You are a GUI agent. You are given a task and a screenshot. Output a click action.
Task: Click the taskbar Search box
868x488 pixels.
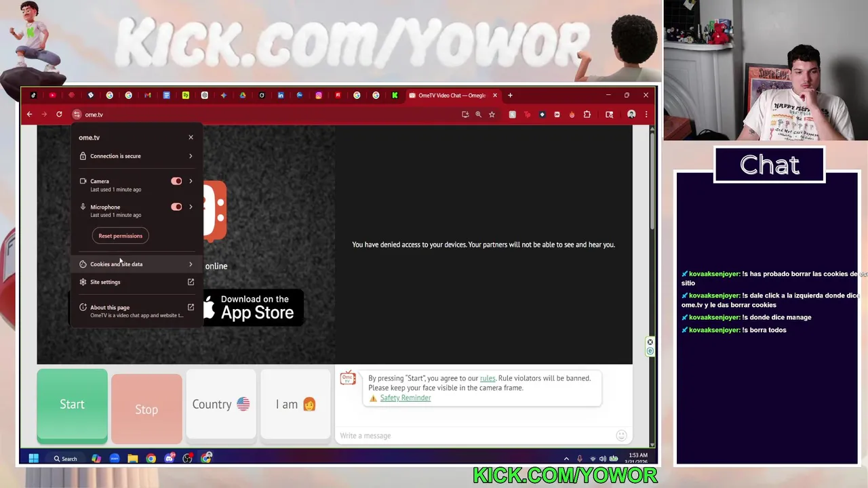(66, 459)
